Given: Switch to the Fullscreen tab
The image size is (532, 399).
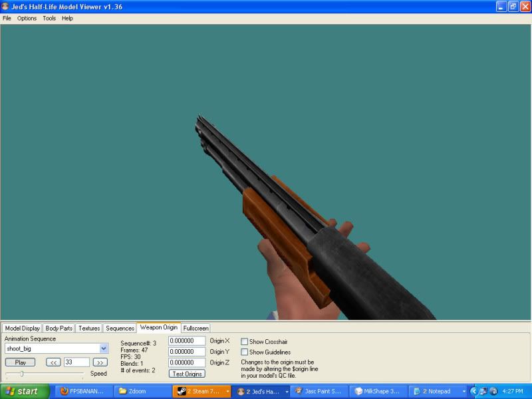Looking at the screenshot, I should 196,328.
